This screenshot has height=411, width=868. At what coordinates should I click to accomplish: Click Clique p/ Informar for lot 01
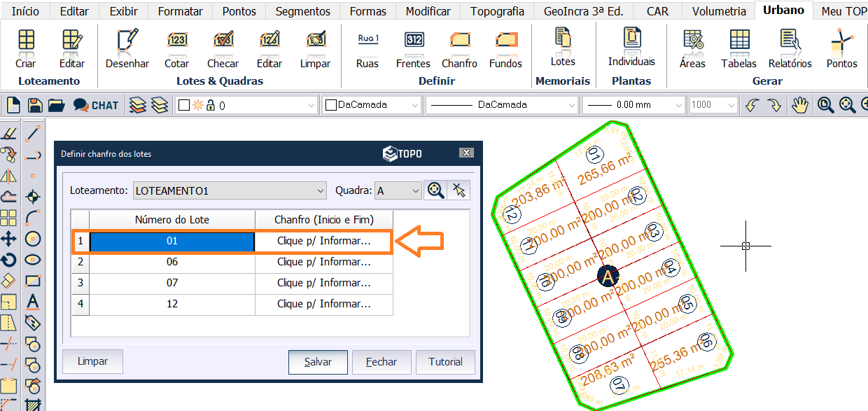click(323, 241)
